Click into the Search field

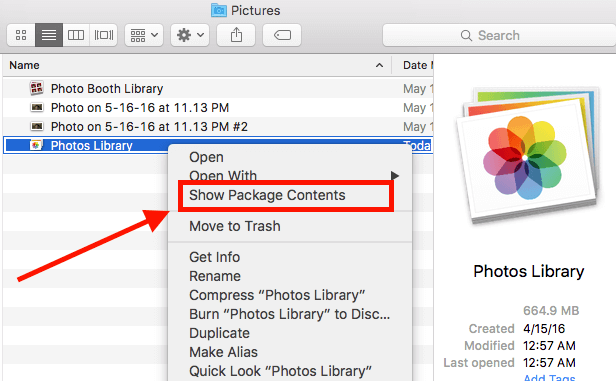pos(499,35)
